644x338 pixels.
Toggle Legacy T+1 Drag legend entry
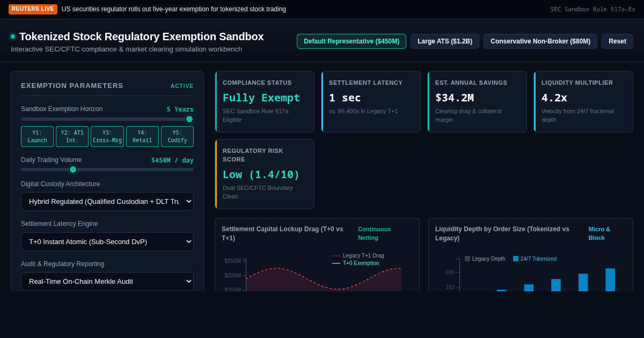358,255
